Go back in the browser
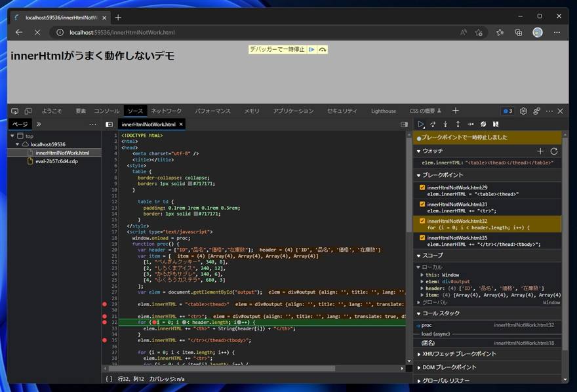 [19, 32]
